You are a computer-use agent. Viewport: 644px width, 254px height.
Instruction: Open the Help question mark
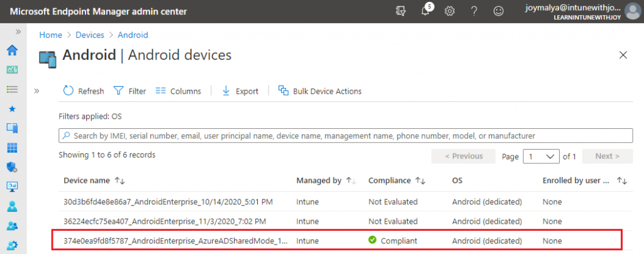[x=474, y=11]
